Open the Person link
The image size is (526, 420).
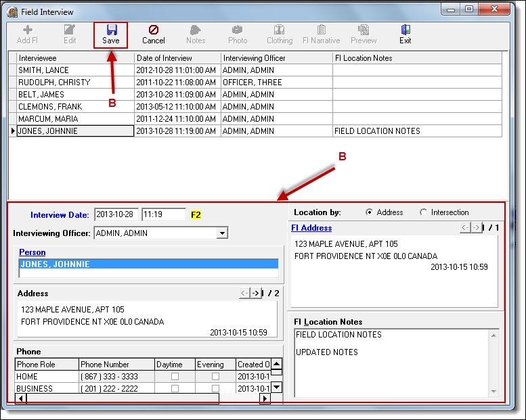[x=32, y=252]
